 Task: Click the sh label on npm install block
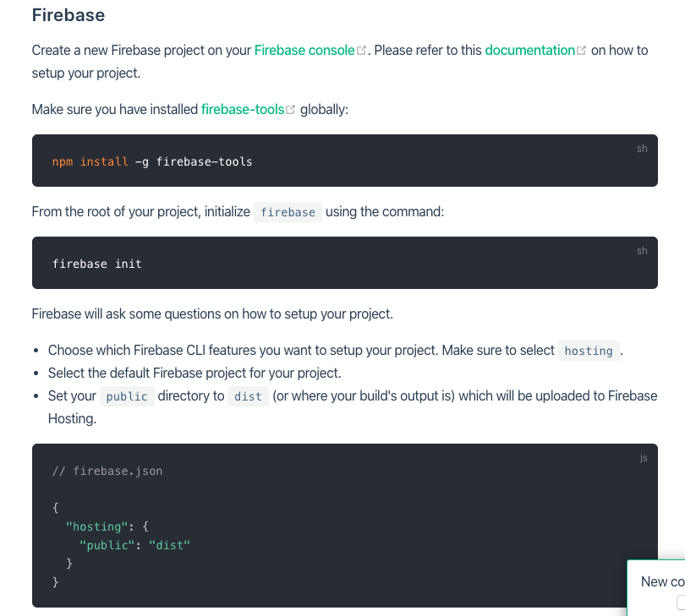(x=642, y=149)
